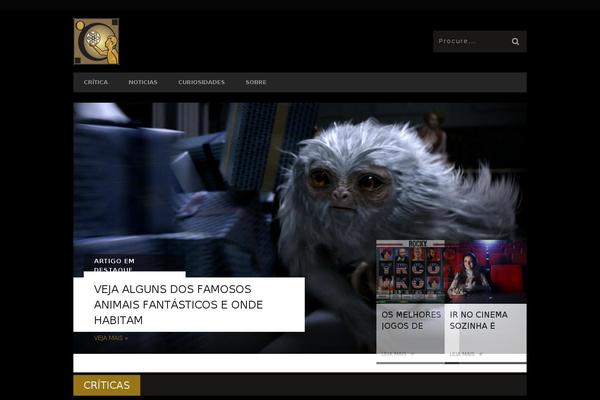Click the Veja mais link
The height and width of the screenshot is (400, 600).
pyautogui.click(x=111, y=338)
